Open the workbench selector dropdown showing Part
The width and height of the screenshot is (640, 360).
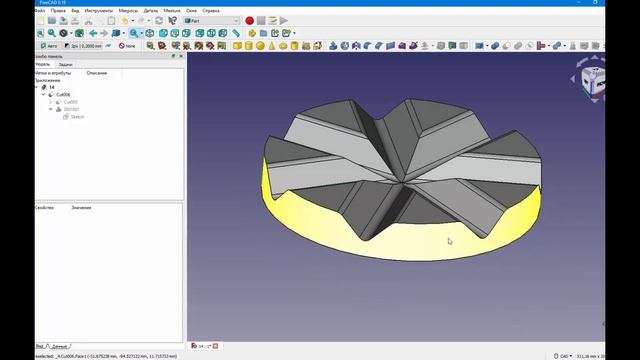[211, 20]
